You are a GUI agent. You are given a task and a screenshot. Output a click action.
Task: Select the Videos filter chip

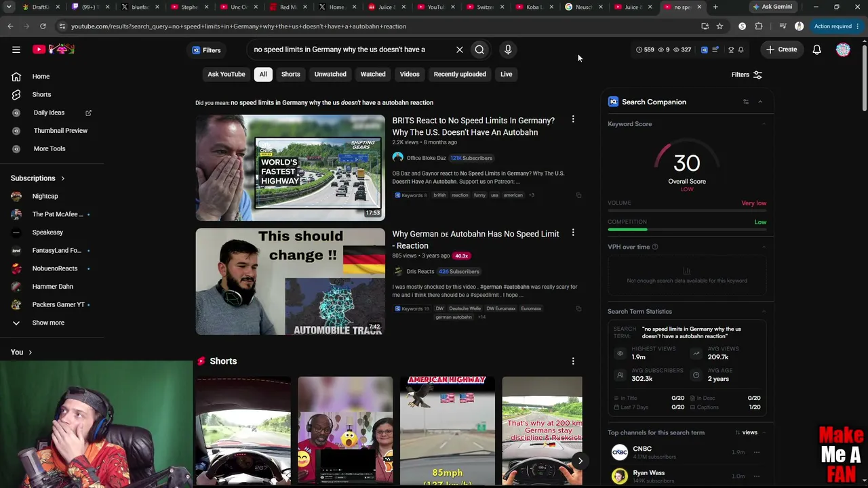click(x=410, y=74)
